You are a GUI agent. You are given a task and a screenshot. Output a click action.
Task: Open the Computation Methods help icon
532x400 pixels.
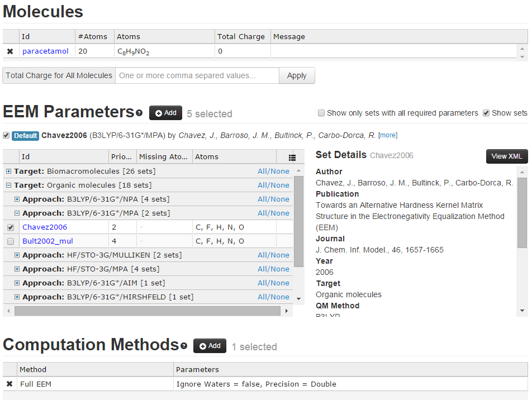[184, 346]
